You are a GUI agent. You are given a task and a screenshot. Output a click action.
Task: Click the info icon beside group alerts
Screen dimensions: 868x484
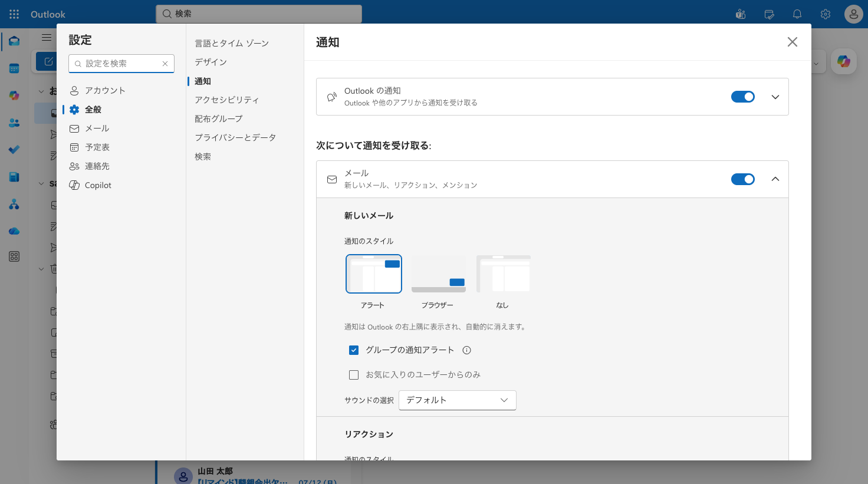pos(466,350)
